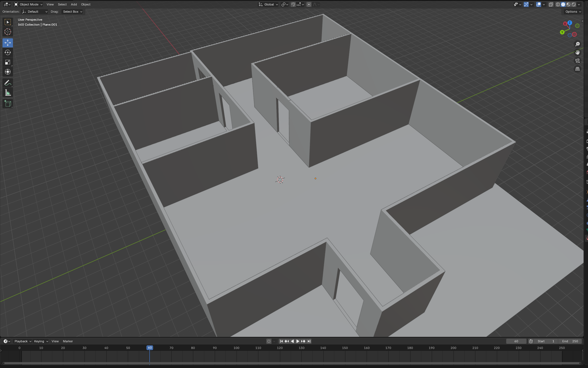Viewport: 588px width, 368px height.
Task: Toggle snapping magnet
Action: pyautogui.click(x=293, y=4)
